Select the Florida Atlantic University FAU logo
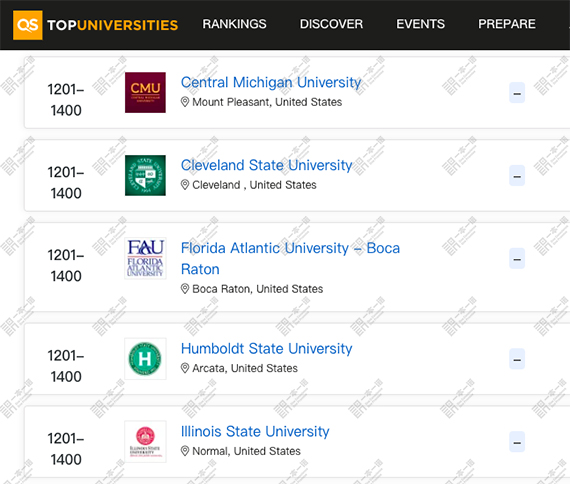Screen dimensions: 570x484 [x=145, y=258]
